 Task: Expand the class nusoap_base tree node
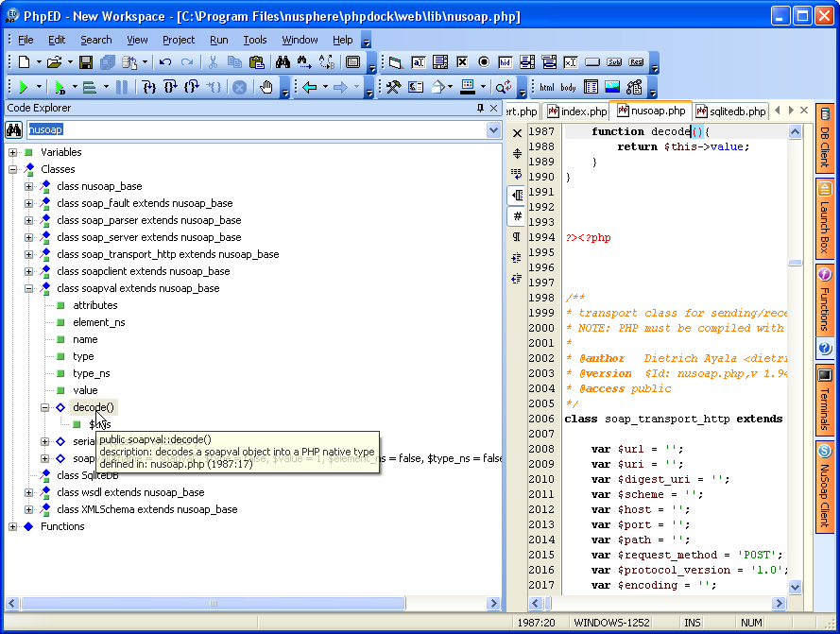(29, 186)
